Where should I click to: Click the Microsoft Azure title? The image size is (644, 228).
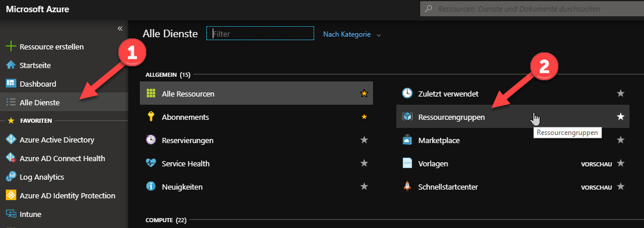point(37,9)
